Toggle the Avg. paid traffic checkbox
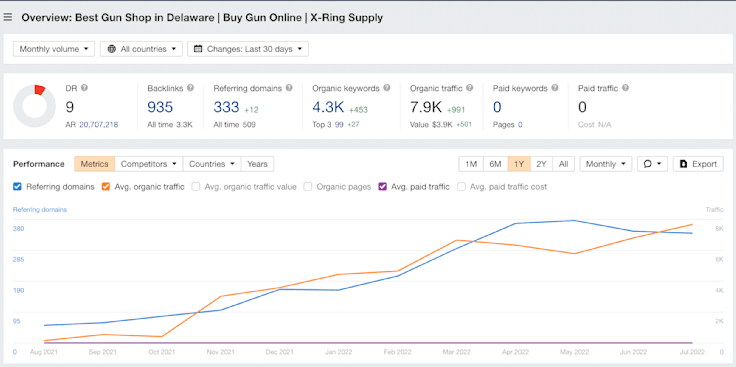The width and height of the screenshot is (736, 367). [x=383, y=186]
